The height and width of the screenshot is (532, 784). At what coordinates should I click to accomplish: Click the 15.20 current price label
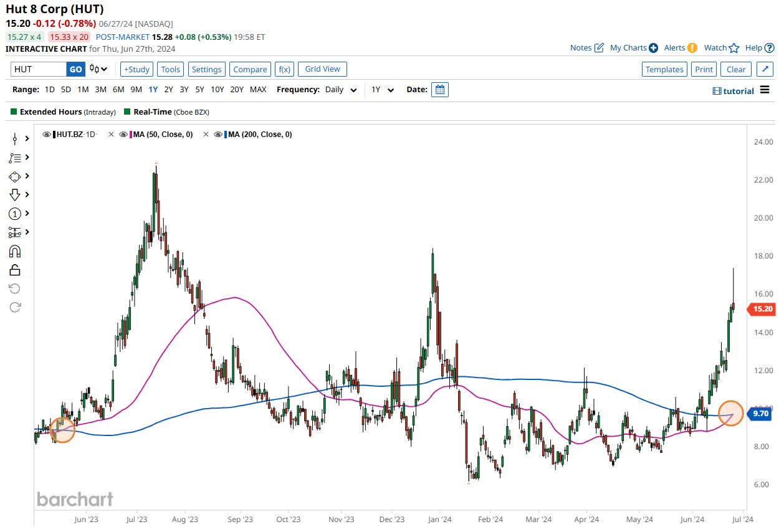(x=763, y=308)
